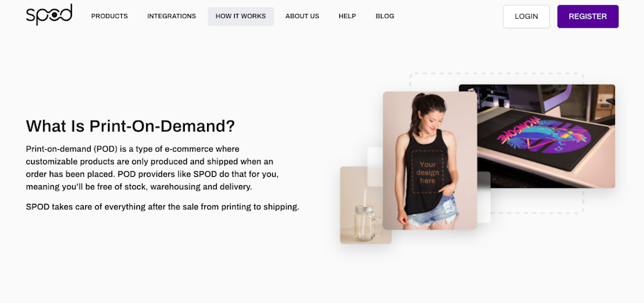
Task: Visit the Blog page
Action: 385,17
